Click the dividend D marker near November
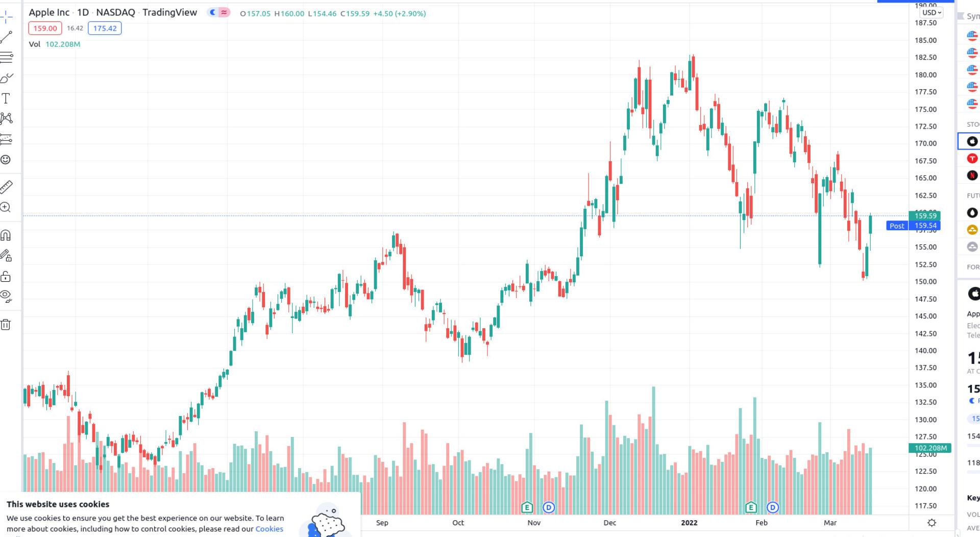Image resolution: width=980 pixels, height=537 pixels. click(x=549, y=507)
